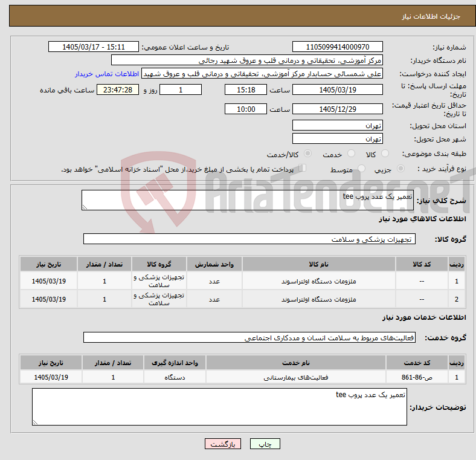
Task: Click the delivery city field تهران
Action: point(337,138)
